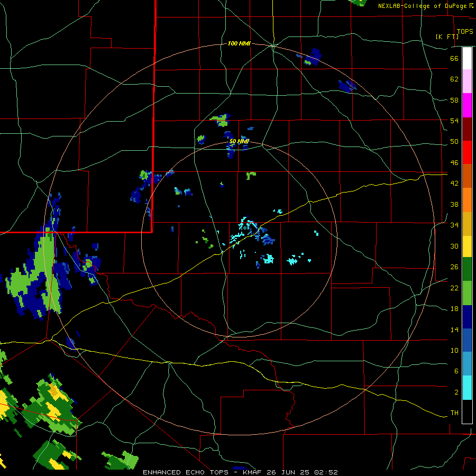
Task: Select the magenta legend color block
Action: click(467, 105)
